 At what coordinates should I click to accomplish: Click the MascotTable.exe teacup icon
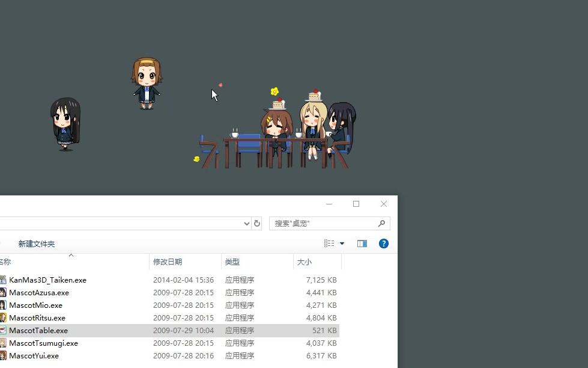pos(4,330)
